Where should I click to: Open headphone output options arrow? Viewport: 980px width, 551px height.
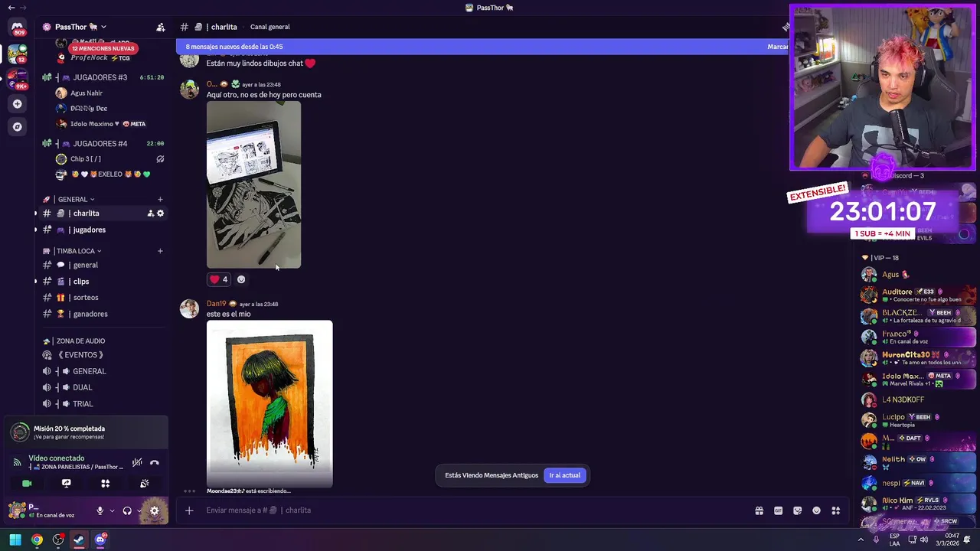pyautogui.click(x=139, y=510)
